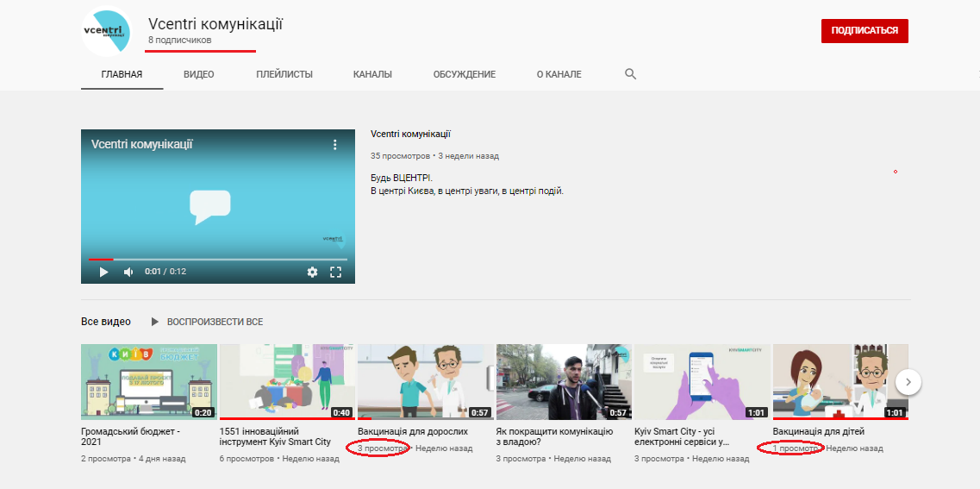This screenshot has width=980, height=489.
Task: Open the Вакцинація для дітей video thumbnail
Action: 840,381
